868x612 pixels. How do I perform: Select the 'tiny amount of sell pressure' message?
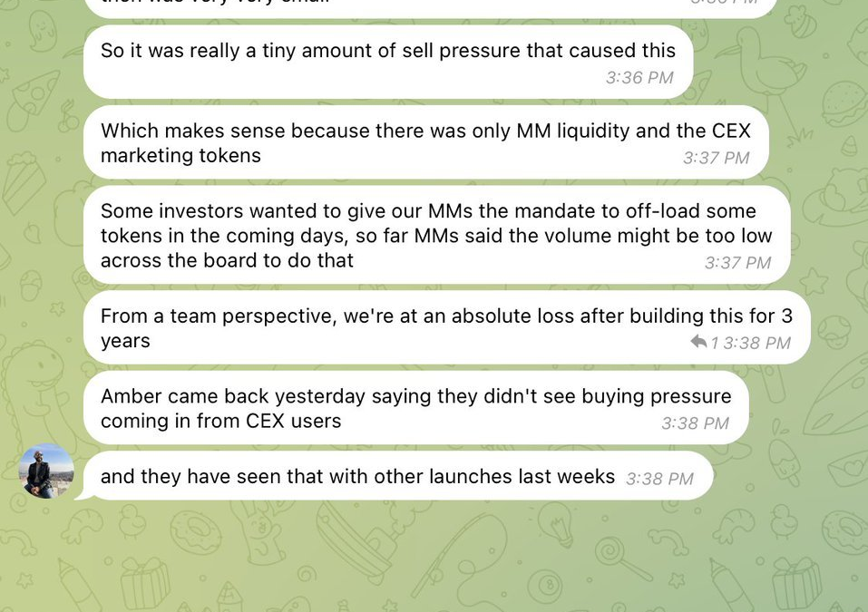tap(388, 62)
